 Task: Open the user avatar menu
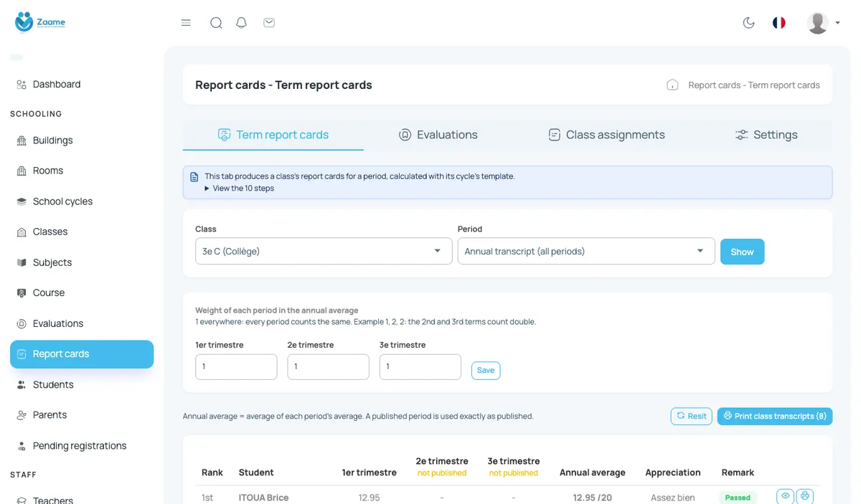click(x=823, y=23)
